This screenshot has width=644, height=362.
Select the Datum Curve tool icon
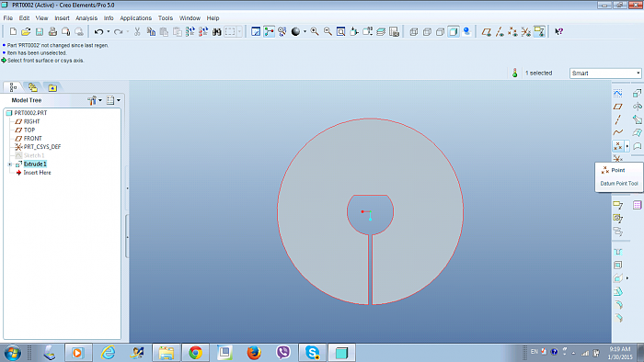point(617,133)
